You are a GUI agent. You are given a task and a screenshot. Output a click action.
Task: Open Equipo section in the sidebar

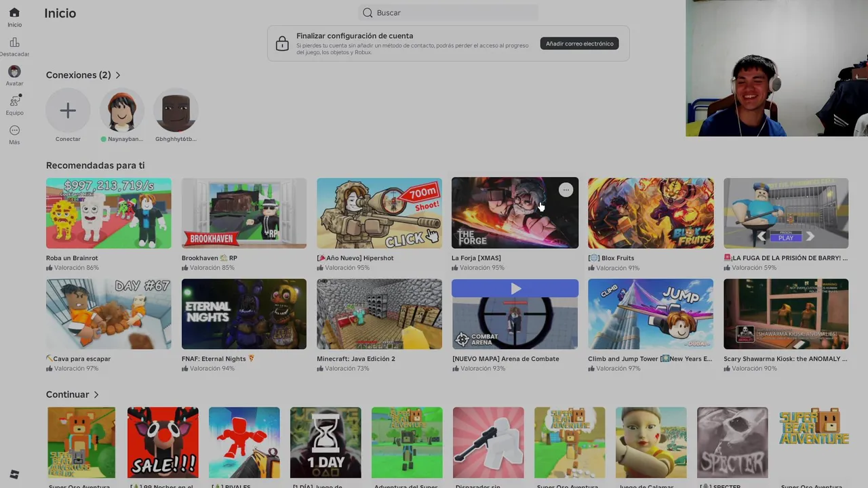(14, 101)
